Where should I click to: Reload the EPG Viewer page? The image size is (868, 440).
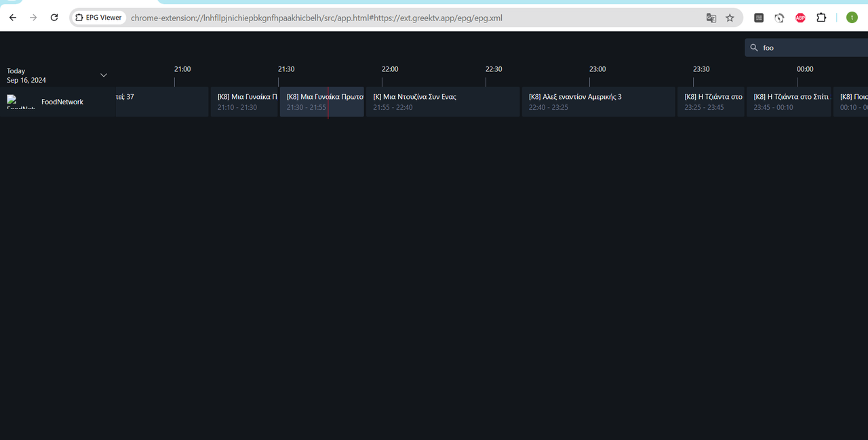[54, 18]
